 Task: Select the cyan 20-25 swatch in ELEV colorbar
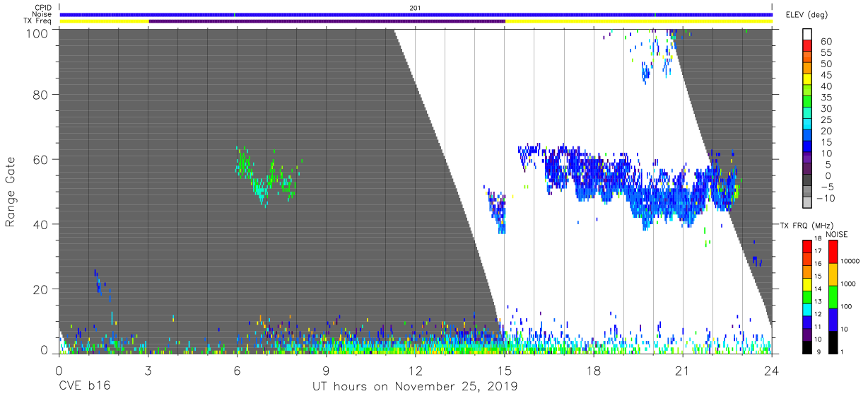coord(808,125)
